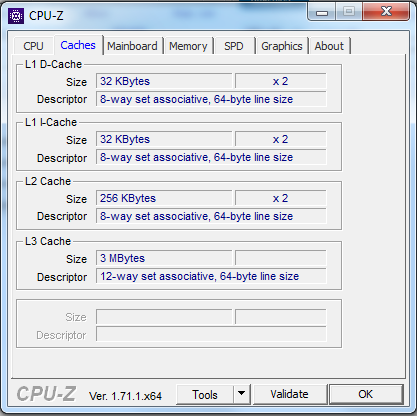Go to the SPD tab
The height and width of the screenshot is (416, 417).
tap(234, 46)
